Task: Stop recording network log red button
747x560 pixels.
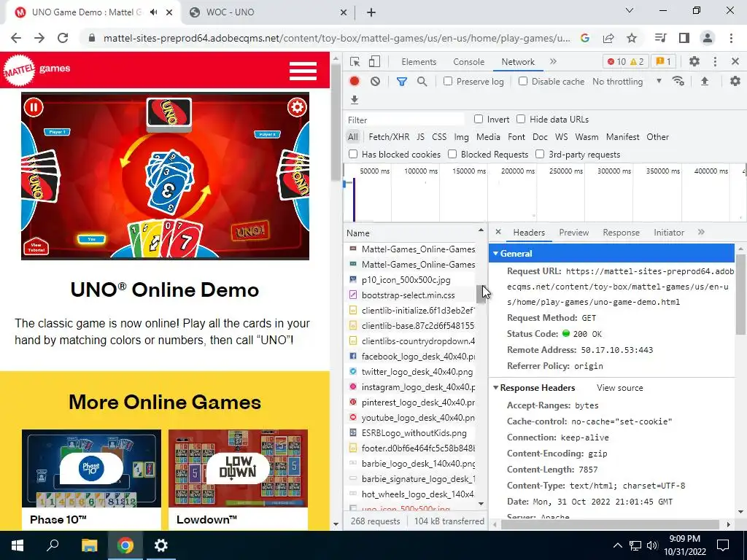Action: (x=355, y=82)
